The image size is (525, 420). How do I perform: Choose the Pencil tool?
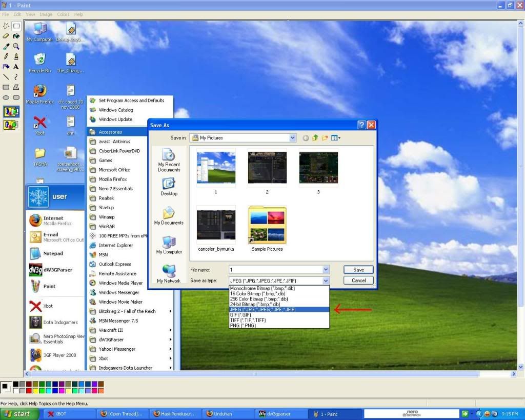coord(6,56)
